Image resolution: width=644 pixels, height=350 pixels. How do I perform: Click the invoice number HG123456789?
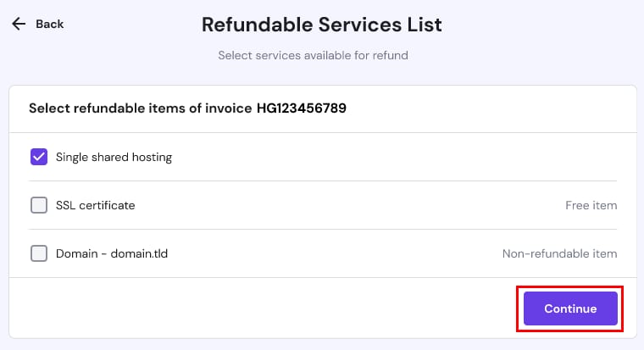pos(302,108)
